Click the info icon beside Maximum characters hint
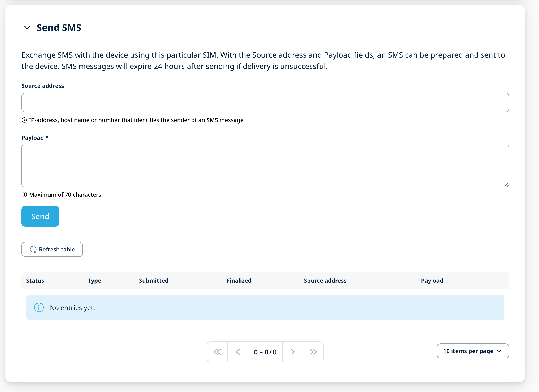539x392 pixels. click(x=24, y=195)
